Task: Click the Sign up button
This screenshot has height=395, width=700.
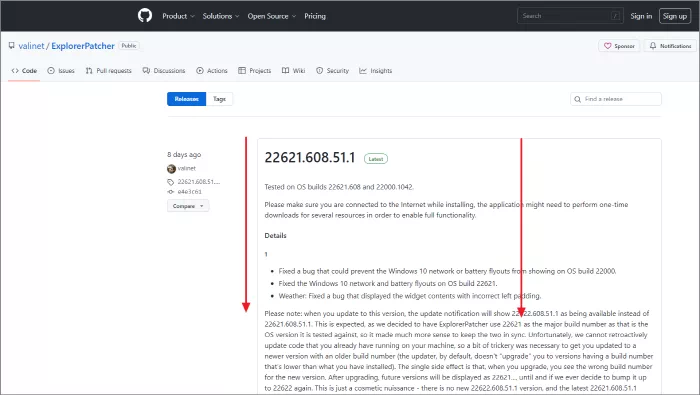Action: coord(675,16)
